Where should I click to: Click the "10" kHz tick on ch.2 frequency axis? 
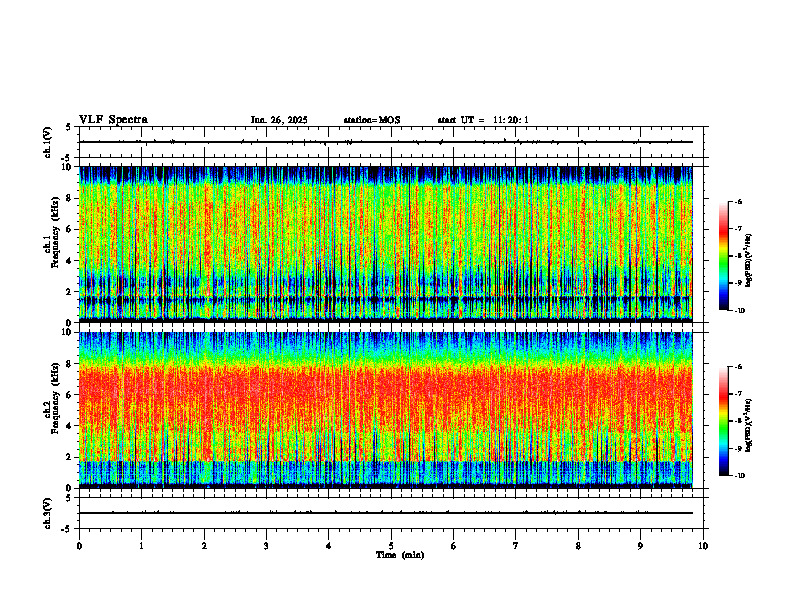click(67, 332)
